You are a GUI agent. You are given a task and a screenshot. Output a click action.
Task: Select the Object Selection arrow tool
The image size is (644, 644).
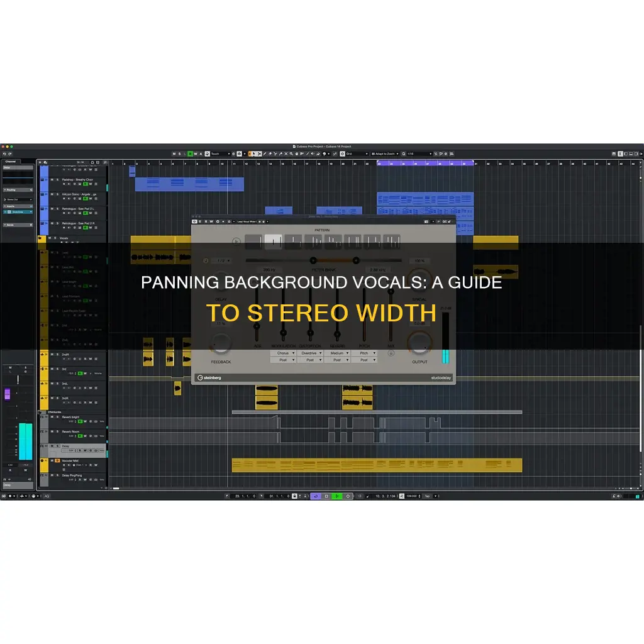coord(254,153)
